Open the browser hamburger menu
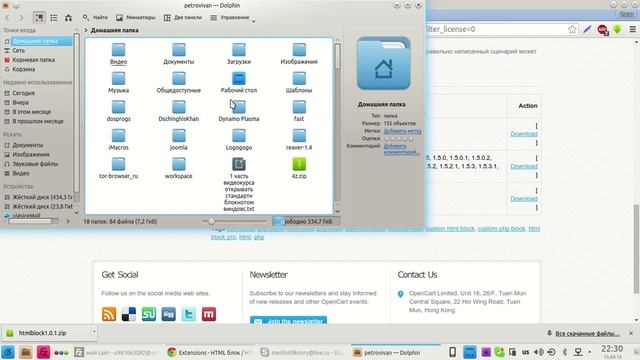Viewport: 640px width, 360px height. tap(632, 29)
